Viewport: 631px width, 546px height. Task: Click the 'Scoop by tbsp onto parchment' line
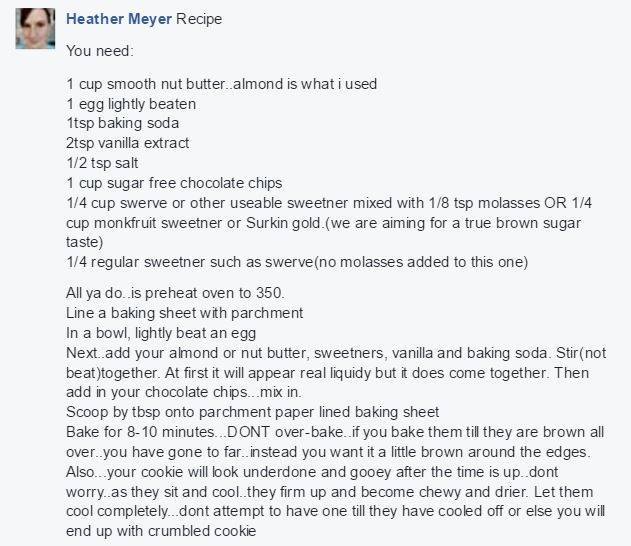tap(253, 412)
